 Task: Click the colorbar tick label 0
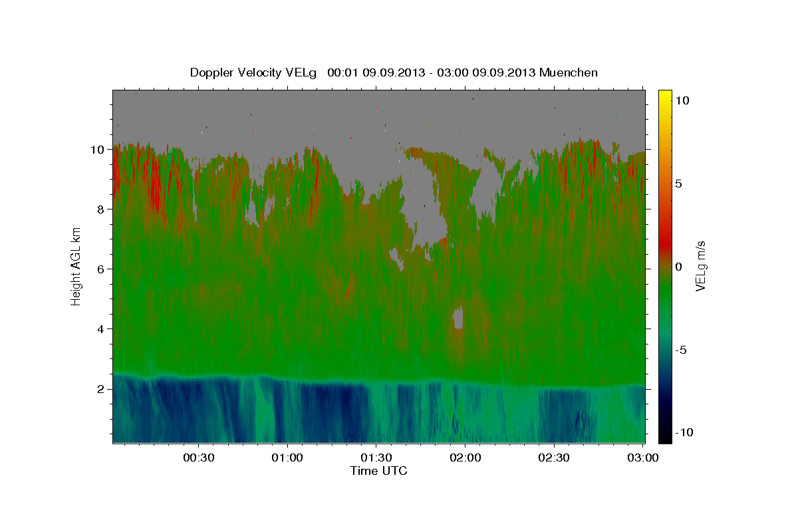click(x=678, y=267)
